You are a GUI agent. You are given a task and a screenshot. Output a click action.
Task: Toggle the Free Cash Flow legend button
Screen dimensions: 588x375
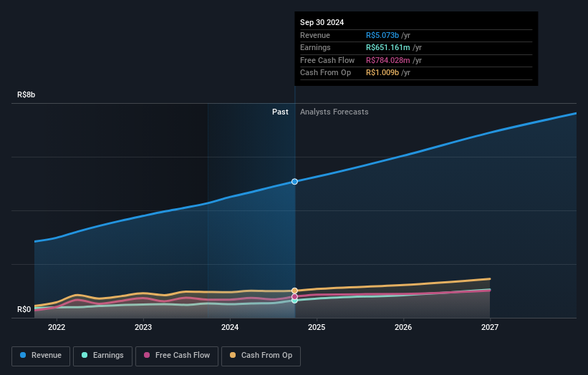[177, 356]
